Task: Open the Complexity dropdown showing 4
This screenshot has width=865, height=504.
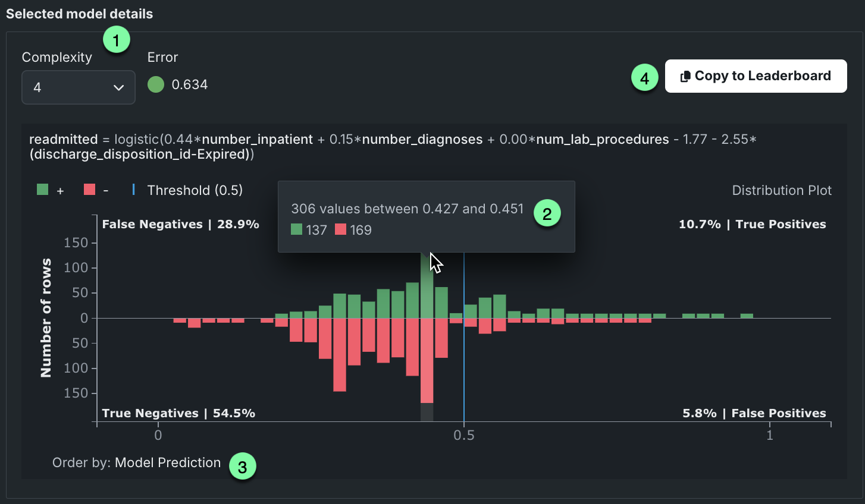Action: 78,87
